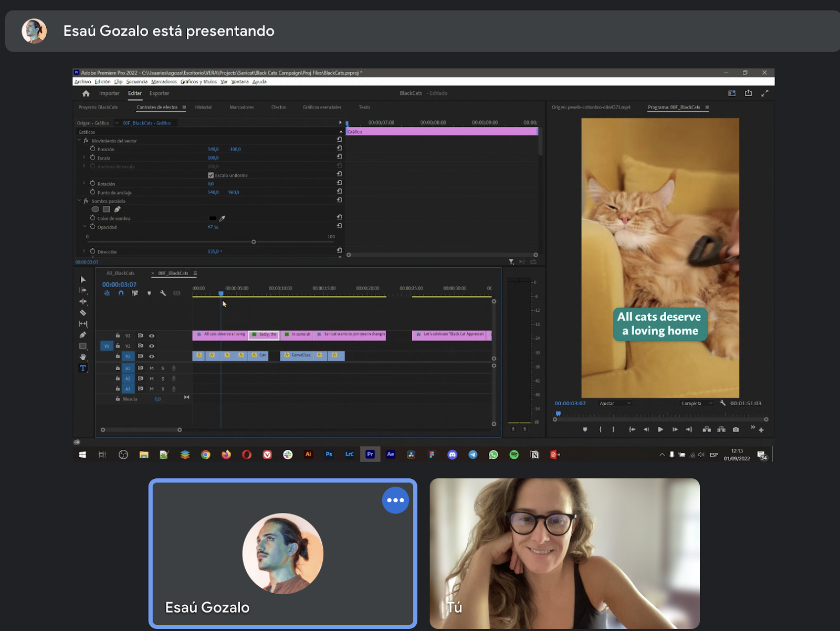Click the Lift button in Program monitor
Image resolution: width=840 pixels, height=631 pixels.
pos(707,429)
